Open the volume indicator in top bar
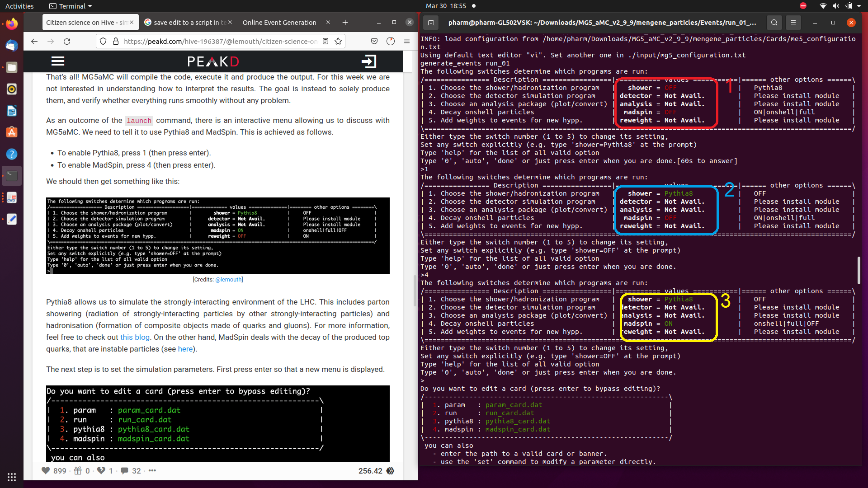Viewport: 868px width, 488px height. click(x=835, y=6)
